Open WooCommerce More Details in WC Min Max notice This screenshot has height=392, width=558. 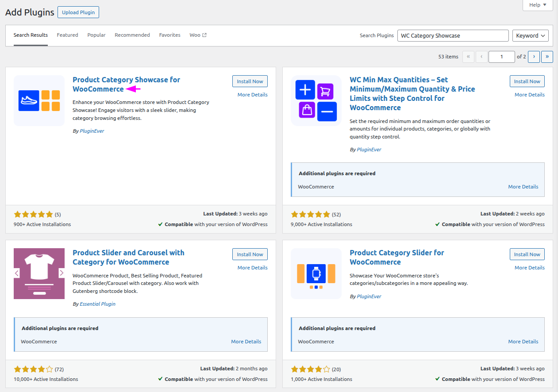click(x=523, y=187)
